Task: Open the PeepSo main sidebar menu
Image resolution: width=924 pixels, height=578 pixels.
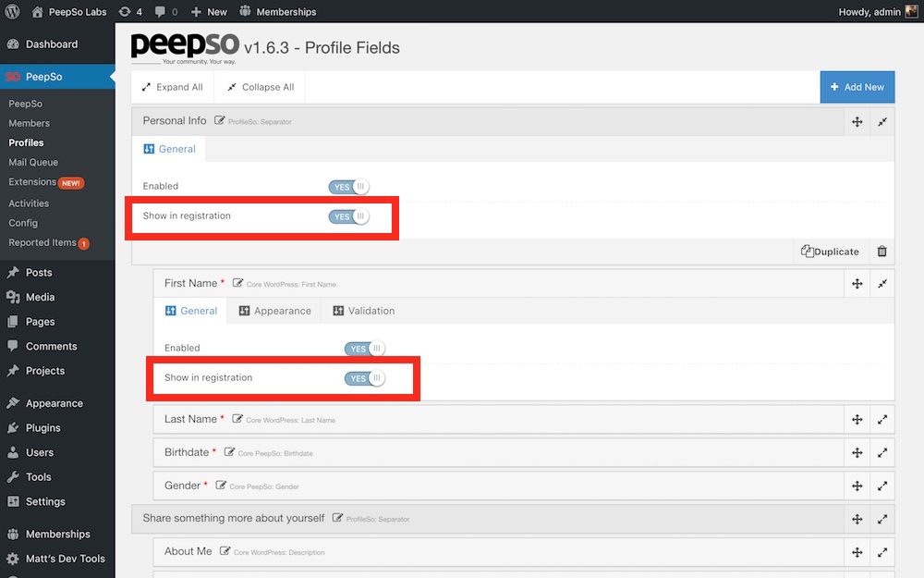Action: [57, 77]
